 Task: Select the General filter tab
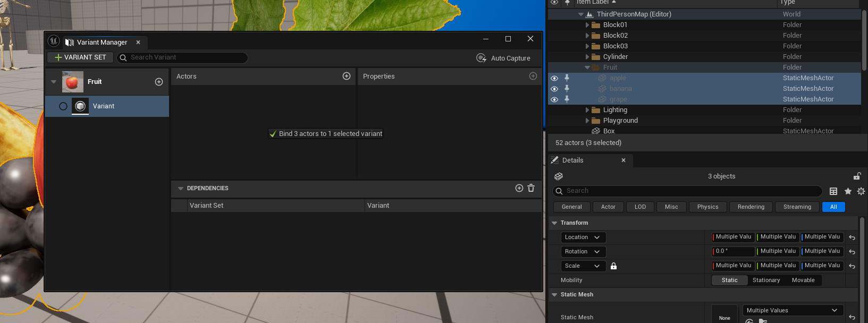pyautogui.click(x=572, y=207)
